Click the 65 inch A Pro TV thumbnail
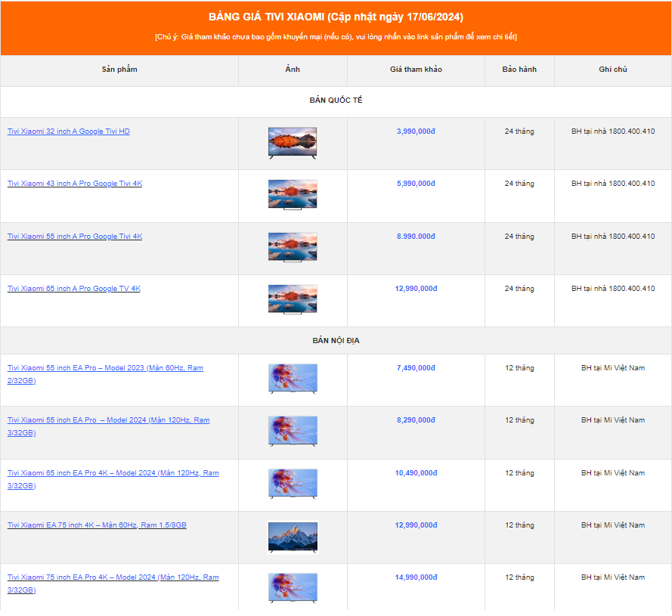Screen dimensions: 672x616 (293, 299)
